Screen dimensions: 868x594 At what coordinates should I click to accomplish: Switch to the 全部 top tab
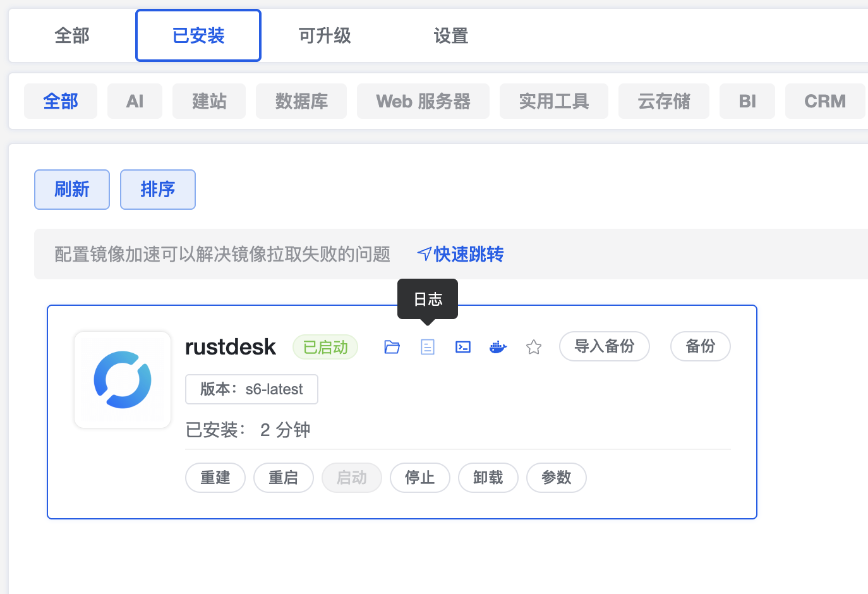72,36
